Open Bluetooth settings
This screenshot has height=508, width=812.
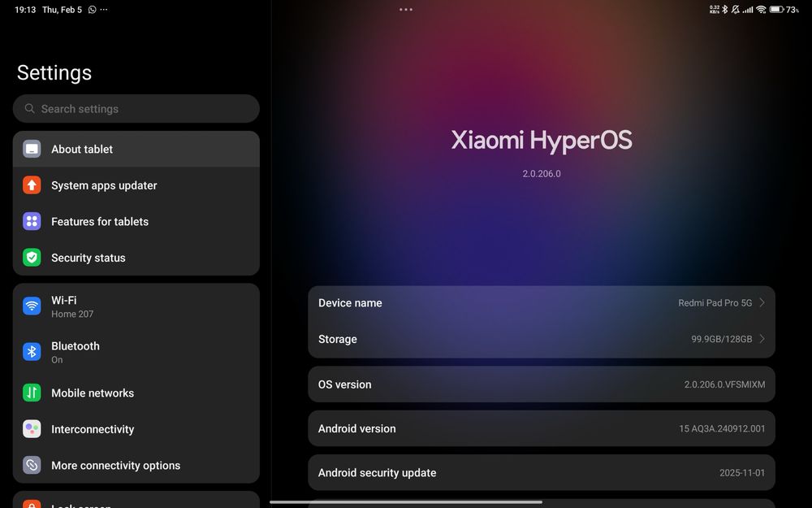[x=136, y=352]
